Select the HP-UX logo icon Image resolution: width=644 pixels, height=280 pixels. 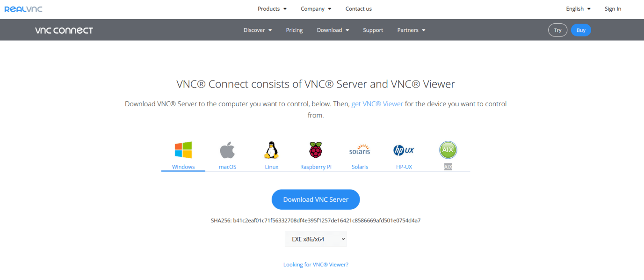coord(404,150)
